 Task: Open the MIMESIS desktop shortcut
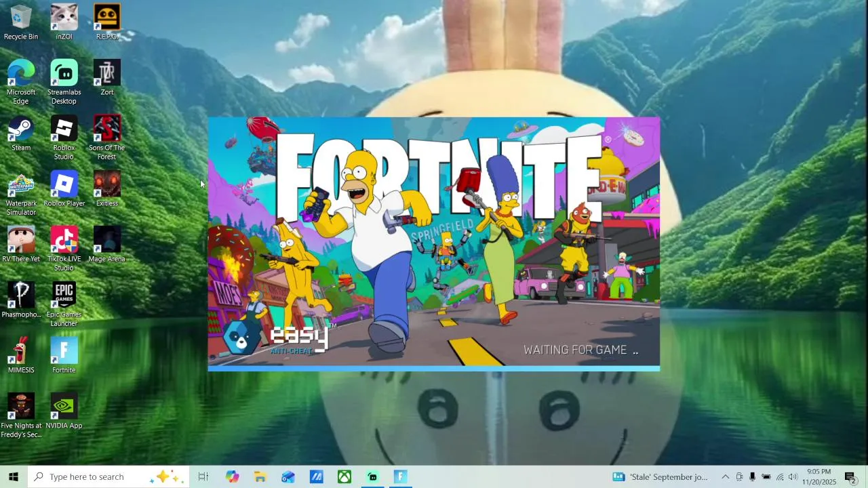click(x=21, y=356)
